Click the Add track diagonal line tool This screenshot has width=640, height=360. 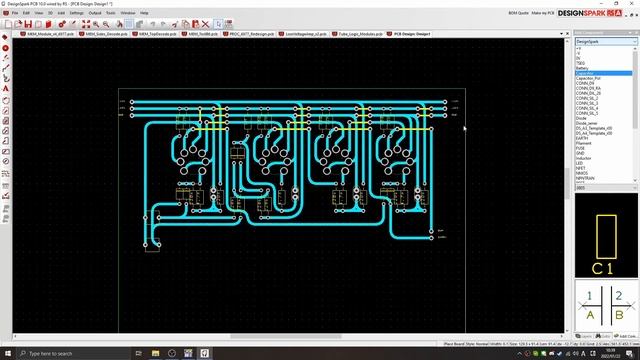tap(5, 68)
